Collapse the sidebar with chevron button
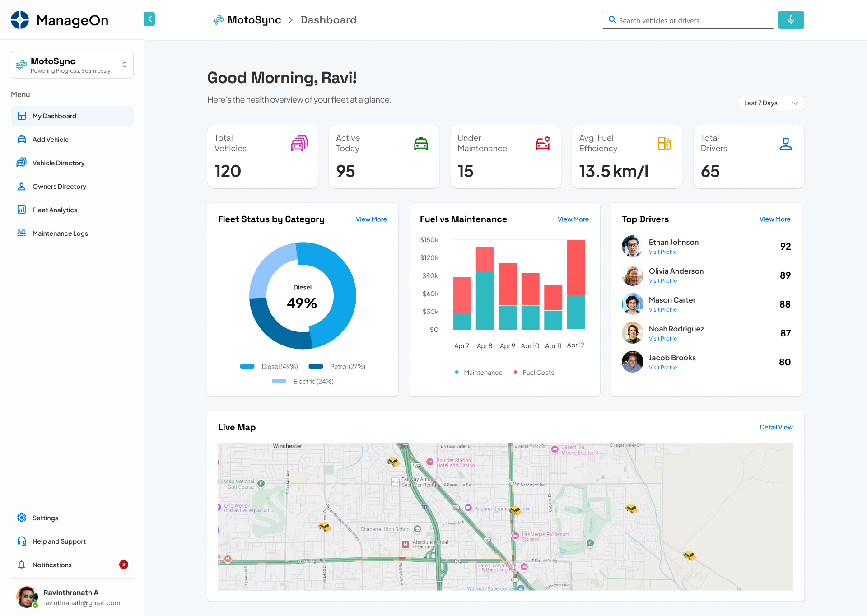The image size is (867, 616). click(x=149, y=19)
